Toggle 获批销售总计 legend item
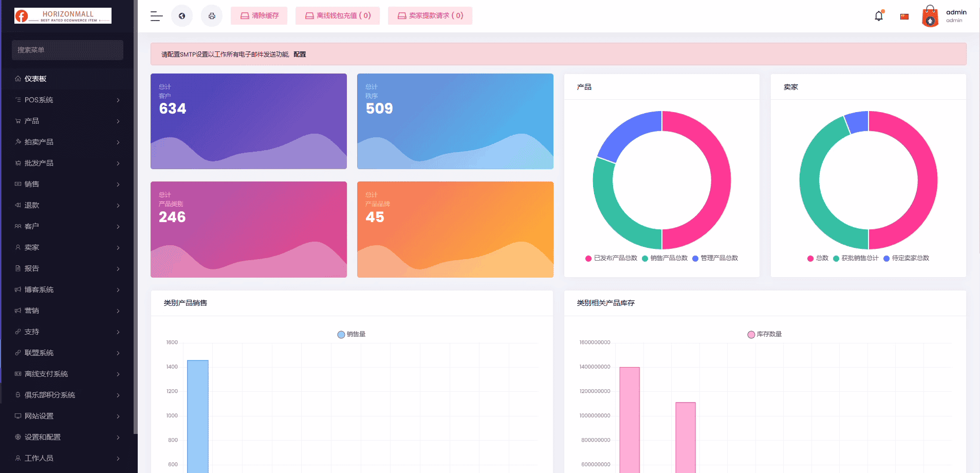Image resolution: width=980 pixels, height=473 pixels. pos(856,258)
